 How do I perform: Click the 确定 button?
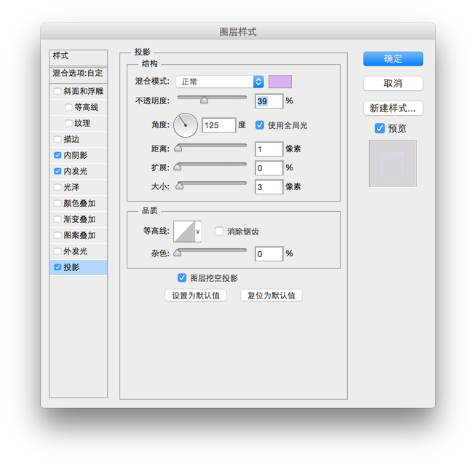393,59
